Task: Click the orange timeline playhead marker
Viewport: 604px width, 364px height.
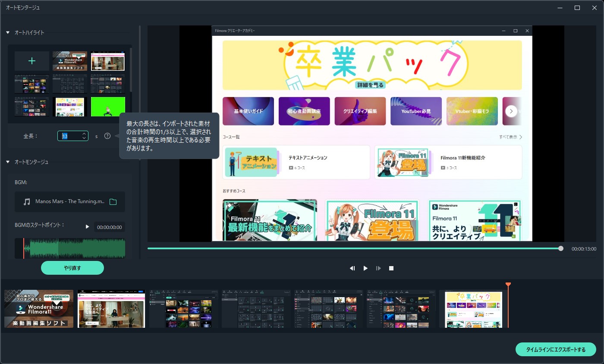Action: pyautogui.click(x=508, y=284)
